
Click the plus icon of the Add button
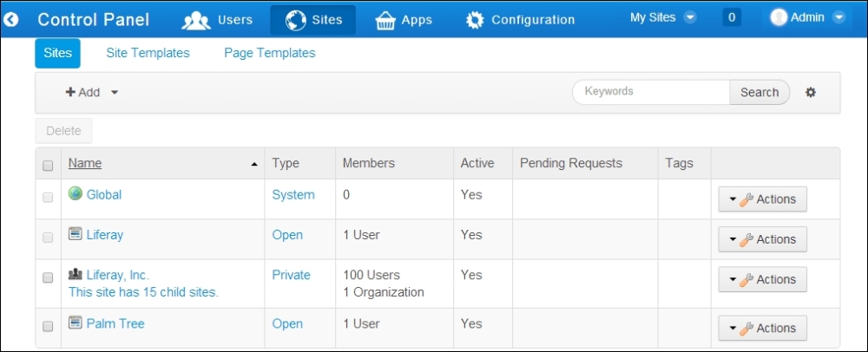70,92
